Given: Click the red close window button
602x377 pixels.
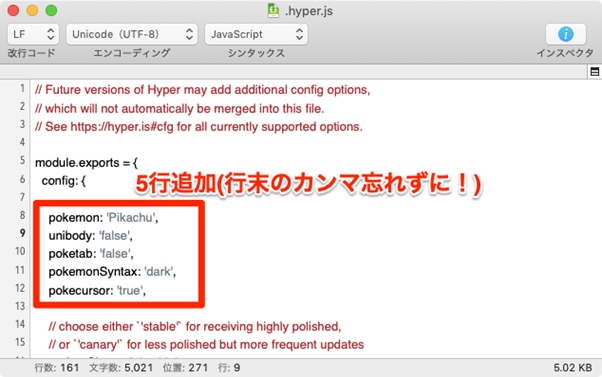Looking at the screenshot, I should click(13, 10).
